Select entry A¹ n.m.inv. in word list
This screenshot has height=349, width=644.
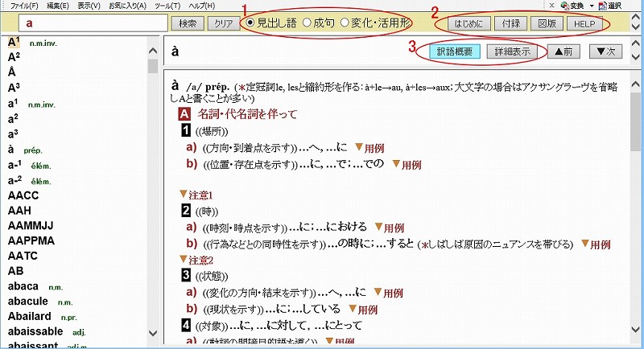(32, 43)
